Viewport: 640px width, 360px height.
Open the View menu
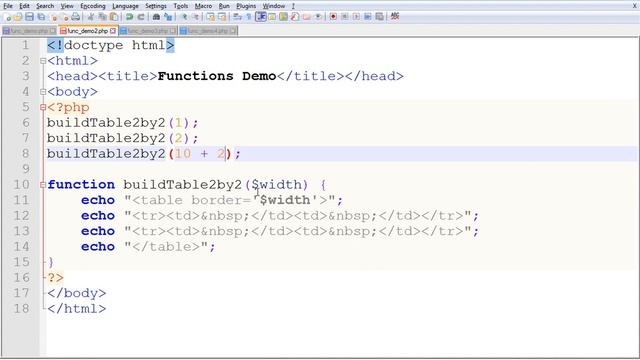[x=67, y=6]
